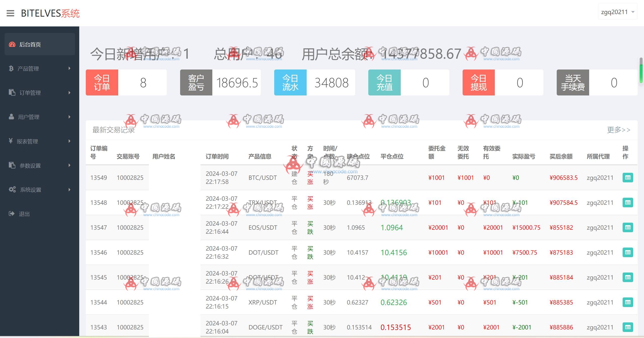Open 用户管理 from the sidebar menu

[x=30, y=117]
